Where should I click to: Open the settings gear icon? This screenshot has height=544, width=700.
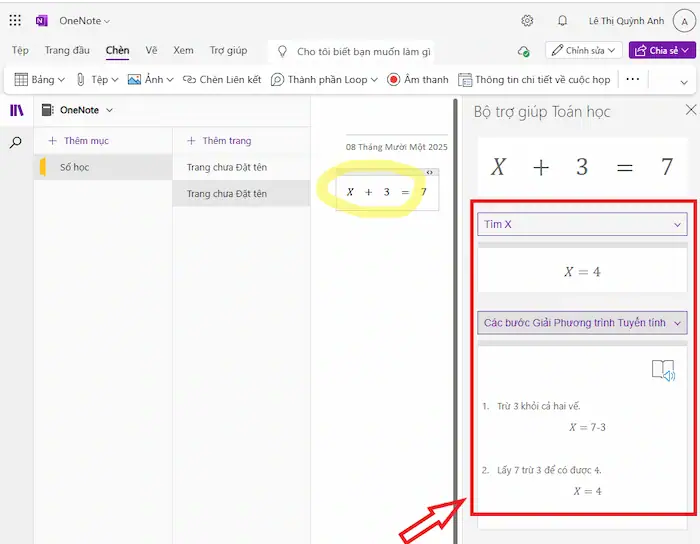click(527, 20)
